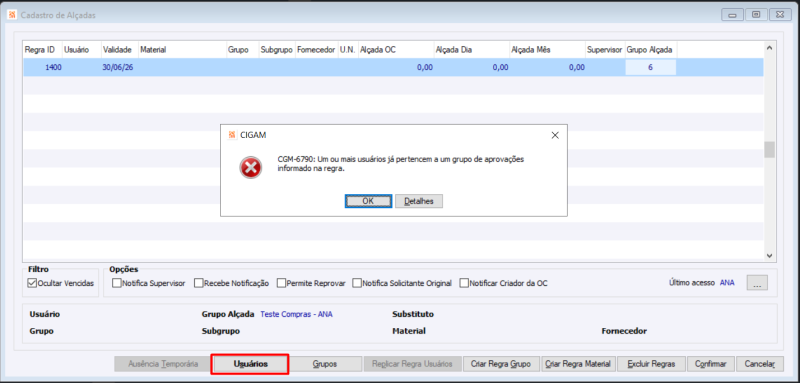Select the cell with Regra ID 1400
The width and height of the screenshot is (800, 383).
coord(43,67)
